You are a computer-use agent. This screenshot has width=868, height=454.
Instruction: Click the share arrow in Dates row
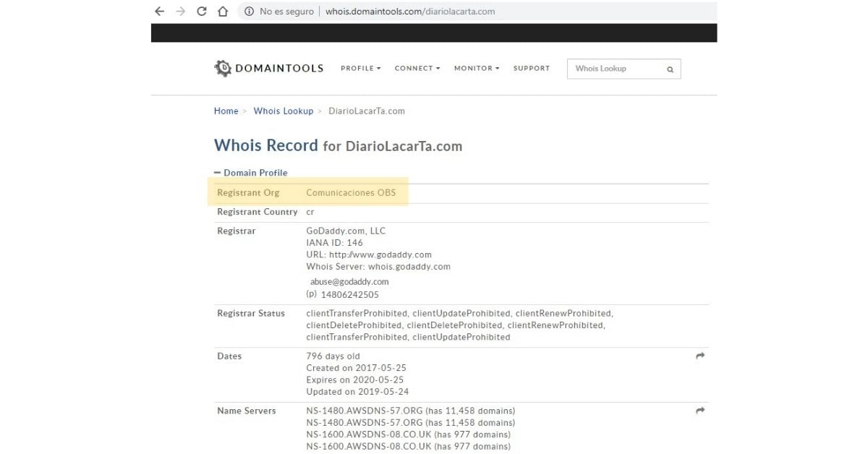point(700,356)
